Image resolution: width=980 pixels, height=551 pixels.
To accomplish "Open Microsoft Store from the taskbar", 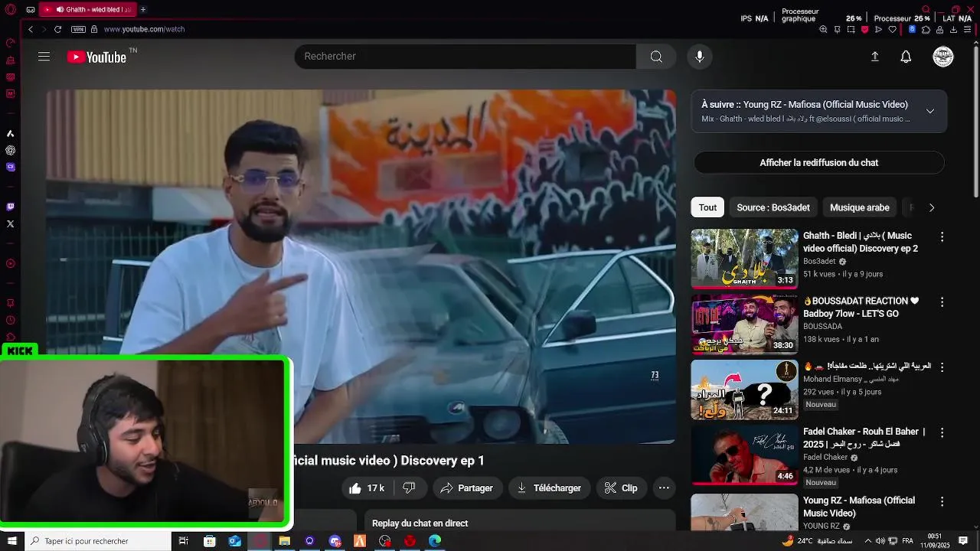I will [209, 541].
